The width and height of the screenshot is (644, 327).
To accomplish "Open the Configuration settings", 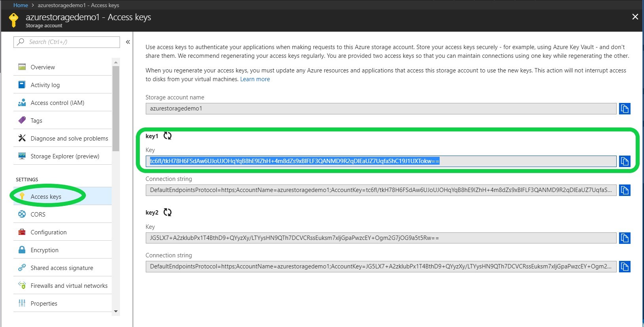I will (63, 232).
